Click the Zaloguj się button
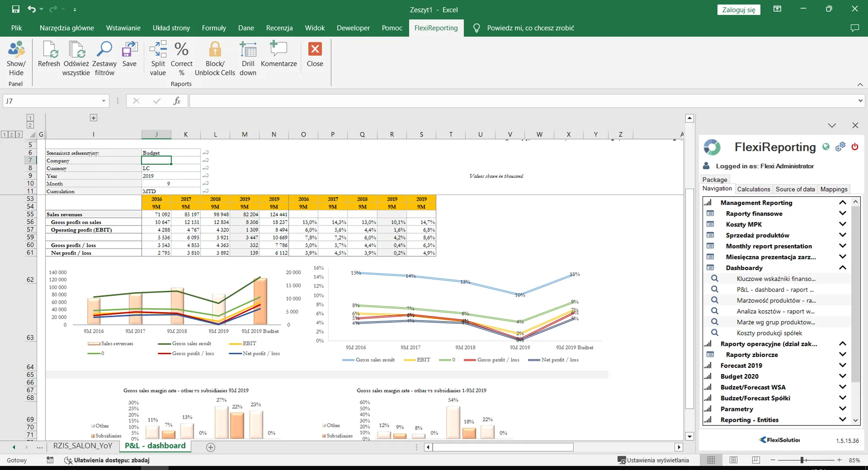This screenshot has width=868, height=470. (738, 9)
